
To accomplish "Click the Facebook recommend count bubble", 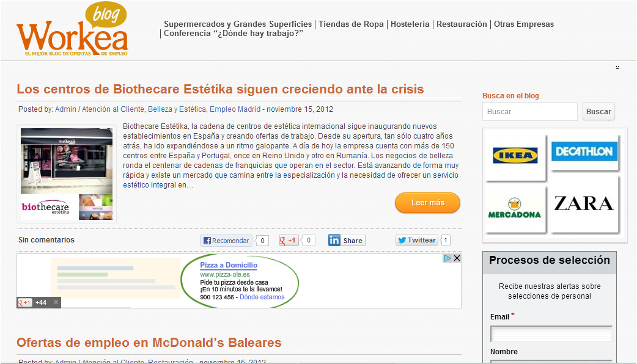I will click(x=262, y=241).
